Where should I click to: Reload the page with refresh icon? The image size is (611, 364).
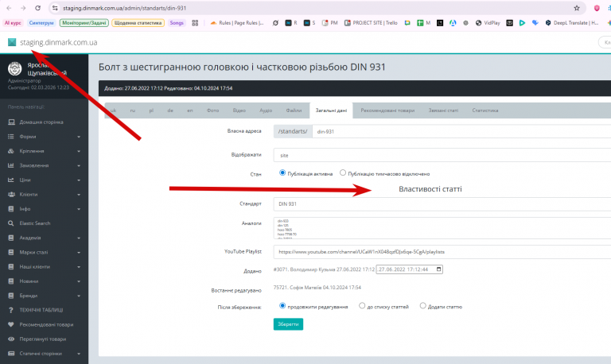tap(38, 8)
